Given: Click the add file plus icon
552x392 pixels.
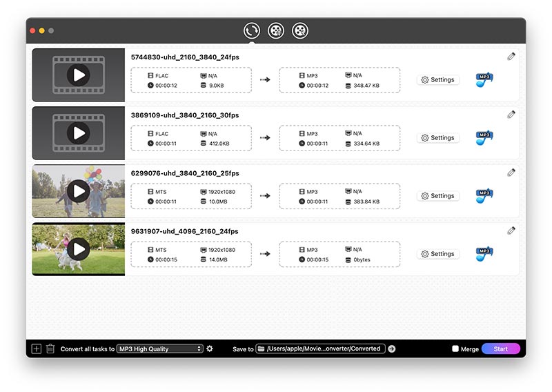Looking at the screenshot, I should [x=37, y=349].
